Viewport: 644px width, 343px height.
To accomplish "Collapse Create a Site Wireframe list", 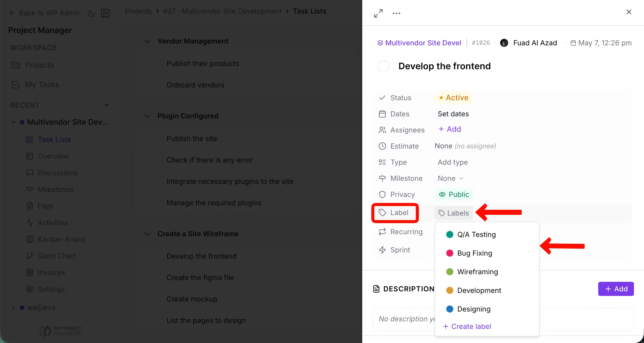I will click(147, 234).
